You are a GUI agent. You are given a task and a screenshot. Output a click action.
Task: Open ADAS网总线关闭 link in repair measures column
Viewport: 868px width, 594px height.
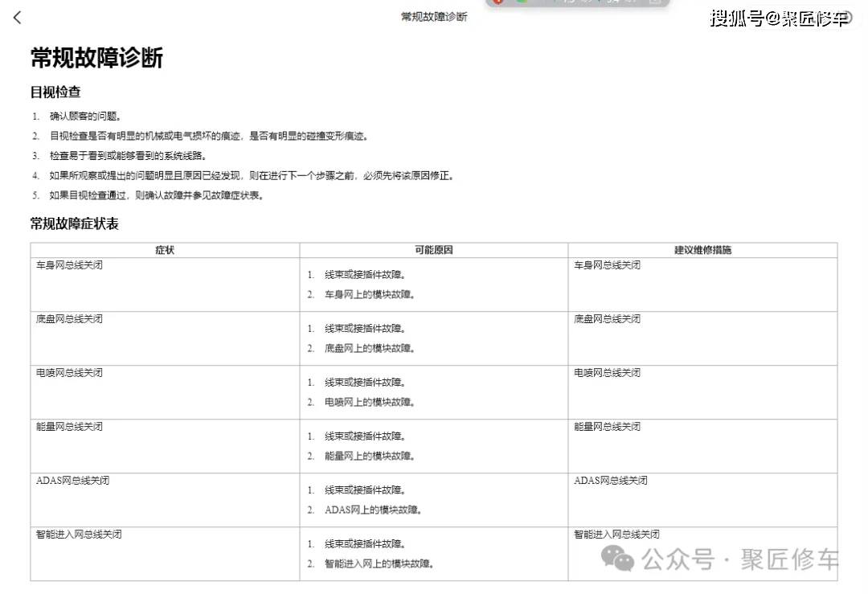click(x=610, y=481)
